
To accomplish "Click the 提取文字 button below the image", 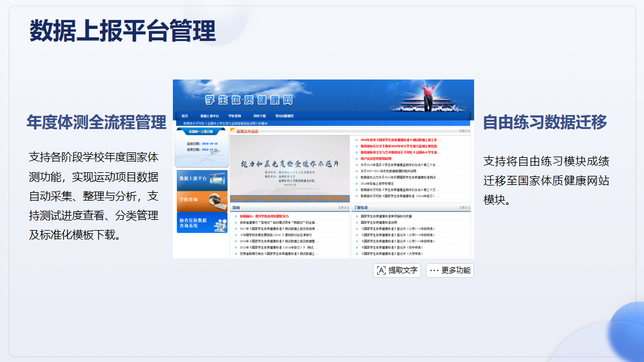I will 397,270.
